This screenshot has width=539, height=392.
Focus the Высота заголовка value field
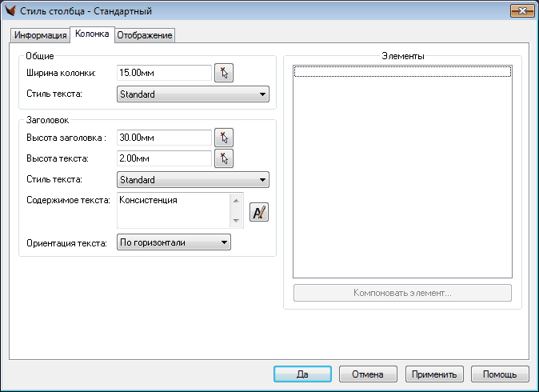coord(164,138)
